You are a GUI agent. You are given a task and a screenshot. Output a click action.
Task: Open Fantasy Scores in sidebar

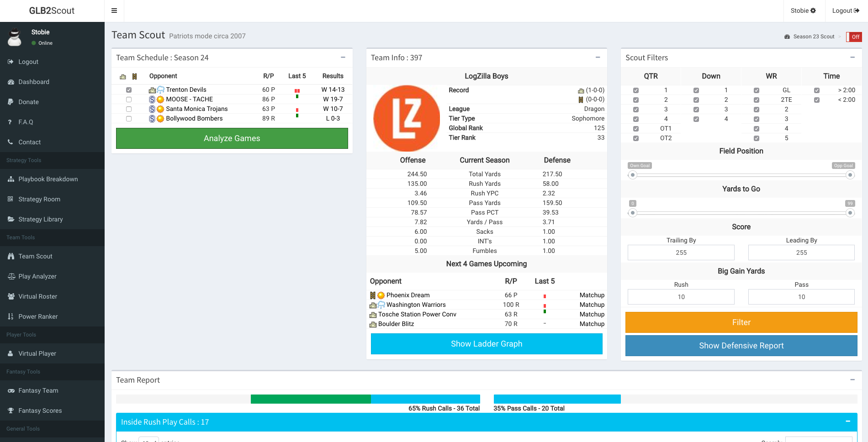click(x=40, y=410)
